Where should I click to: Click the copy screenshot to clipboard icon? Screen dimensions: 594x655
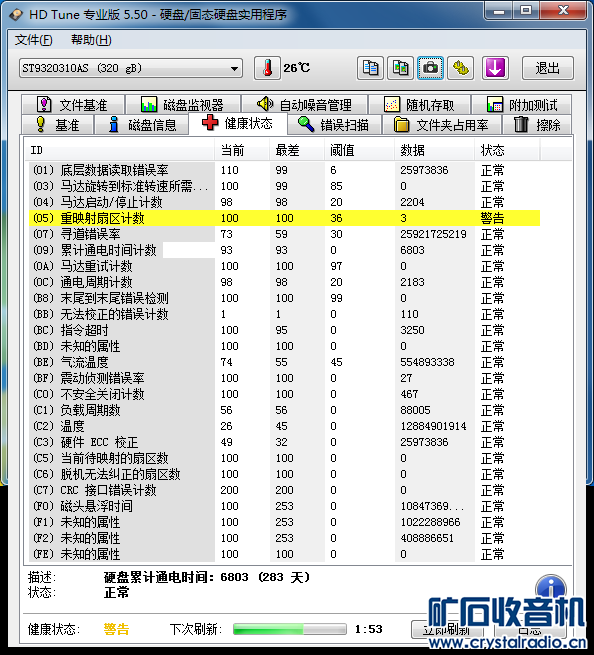click(x=400, y=68)
